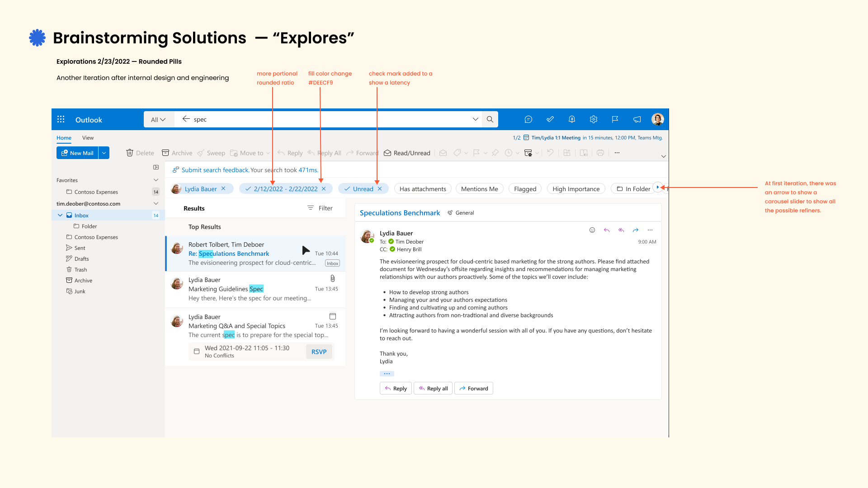Toggle the Unread filter pill
Viewport: 868px width, 488px height.
363,189
